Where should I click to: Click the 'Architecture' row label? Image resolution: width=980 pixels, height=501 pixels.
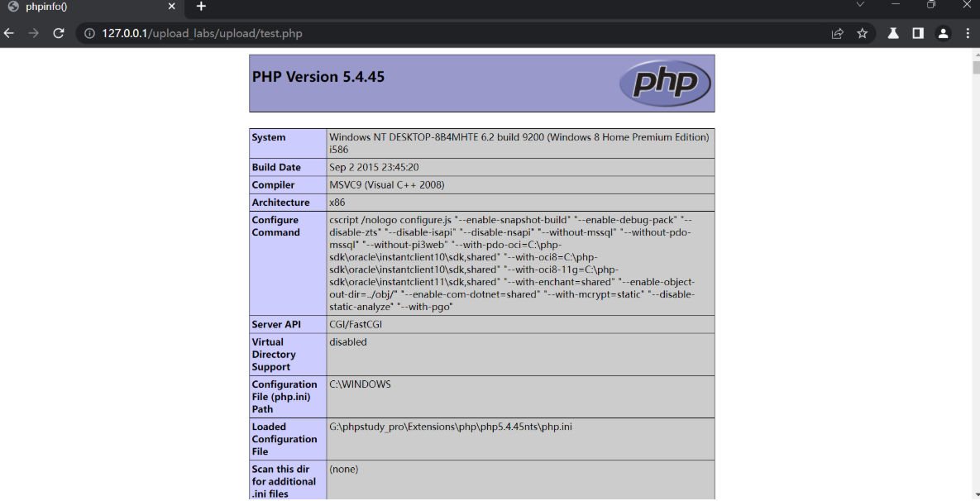click(x=280, y=203)
